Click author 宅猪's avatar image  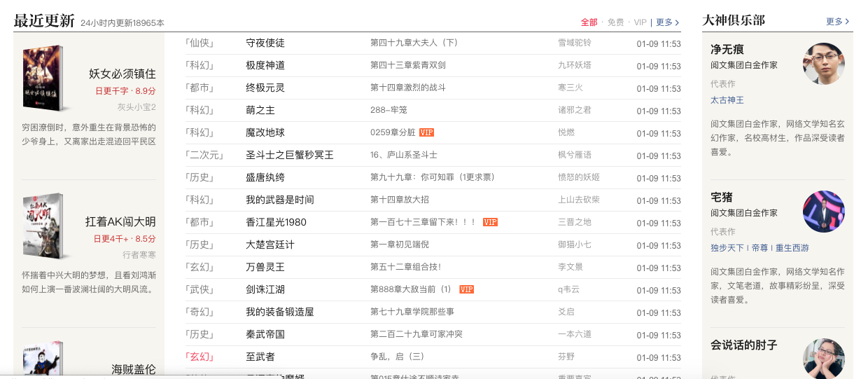click(x=823, y=212)
